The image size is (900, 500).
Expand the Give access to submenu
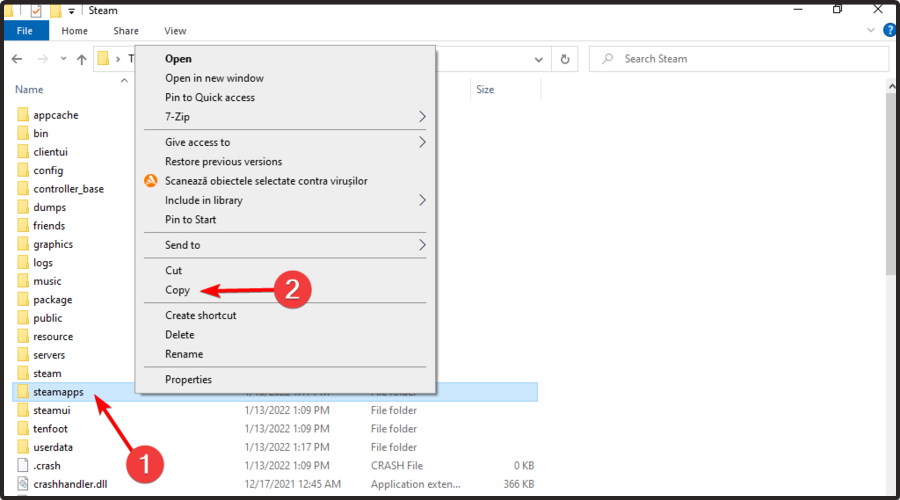[x=285, y=142]
